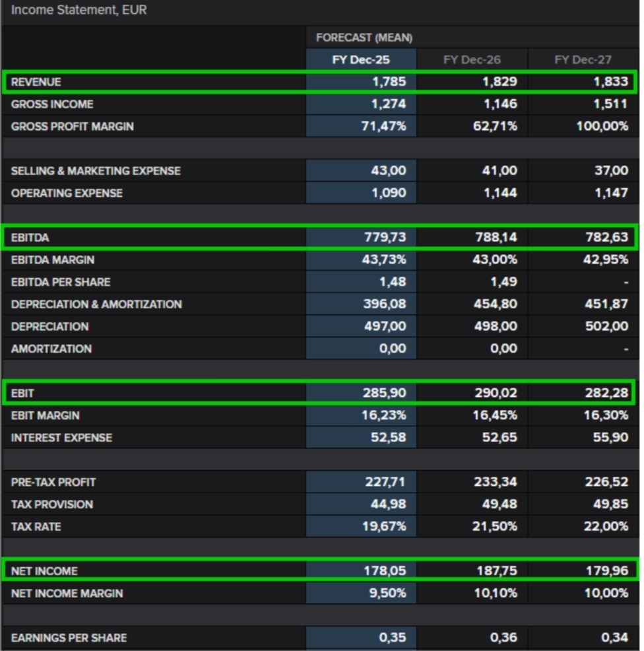Click the FY Dec-27 column header
This screenshot has height=651, width=644.
[583, 59]
